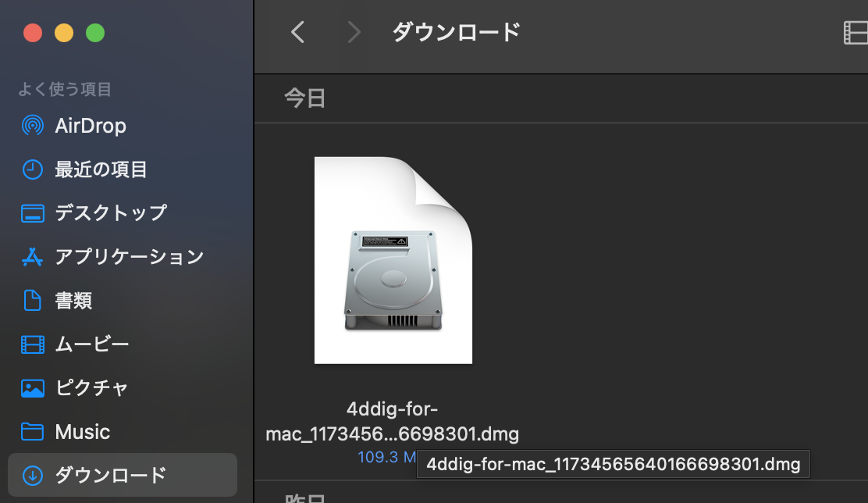Go back with the left chevron

(x=298, y=32)
